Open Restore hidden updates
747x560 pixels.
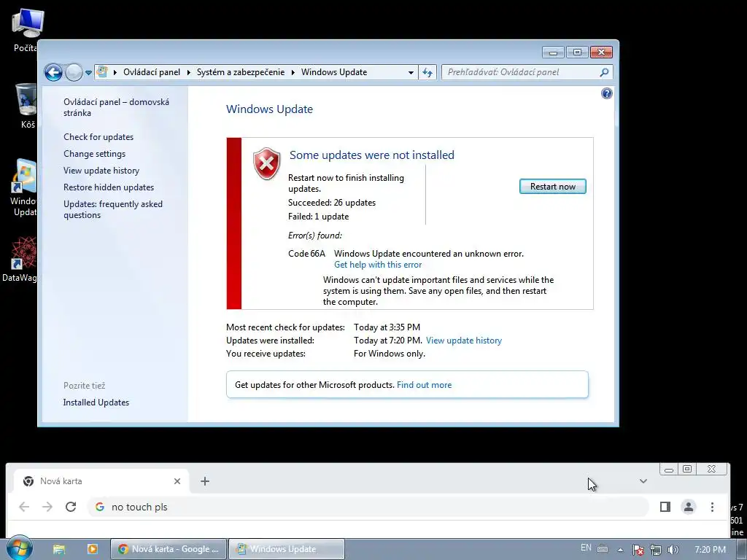coord(109,187)
